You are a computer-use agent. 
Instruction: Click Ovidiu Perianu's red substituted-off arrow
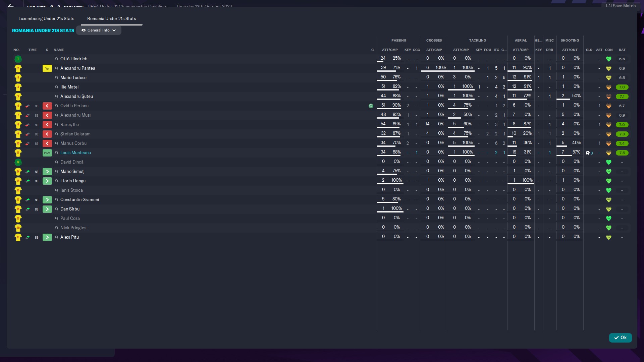pyautogui.click(x=47, y=106)
